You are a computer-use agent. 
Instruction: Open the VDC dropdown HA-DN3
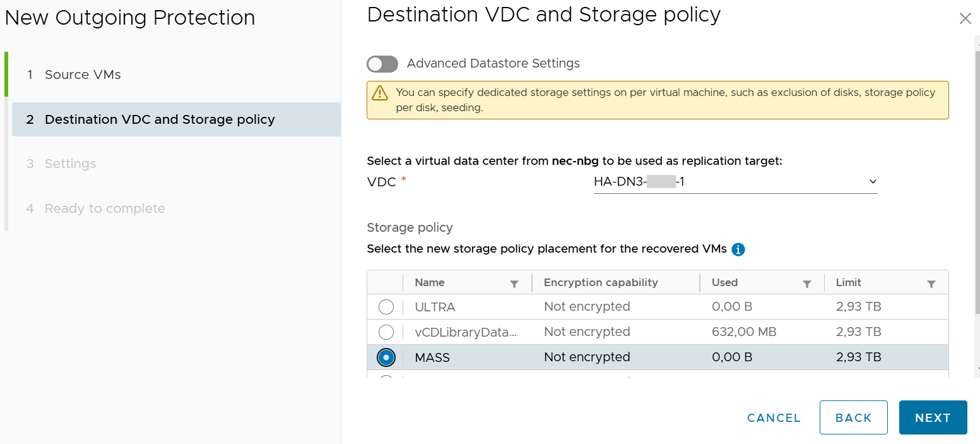(735, 182)
